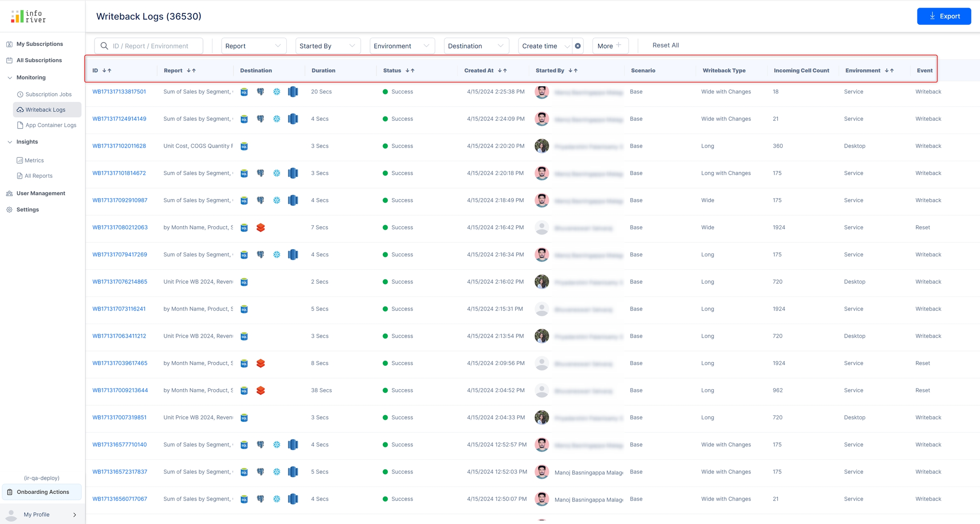Viewport: 980px width, 524px height.
Task: Open the Report filter dropdown
Action: 254,46
